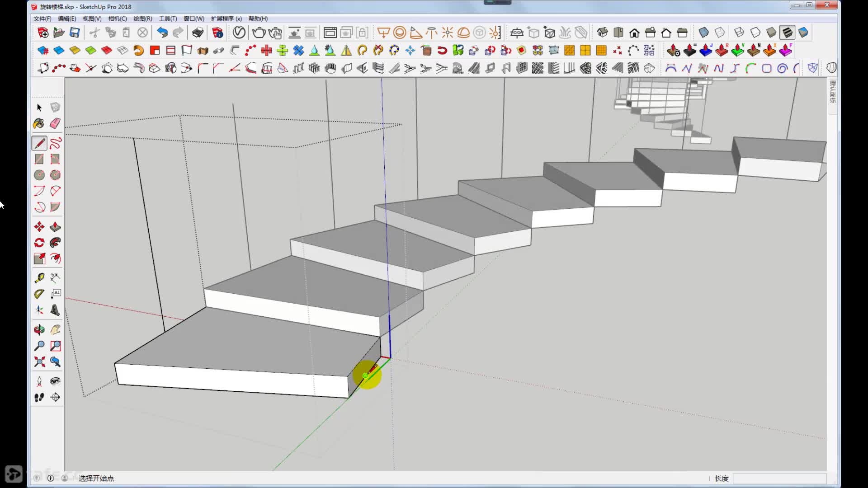The image size is (868, 488).
Task: Open the 编辑(E) menu
Action: pyautogui.click(x=67, y=19)
